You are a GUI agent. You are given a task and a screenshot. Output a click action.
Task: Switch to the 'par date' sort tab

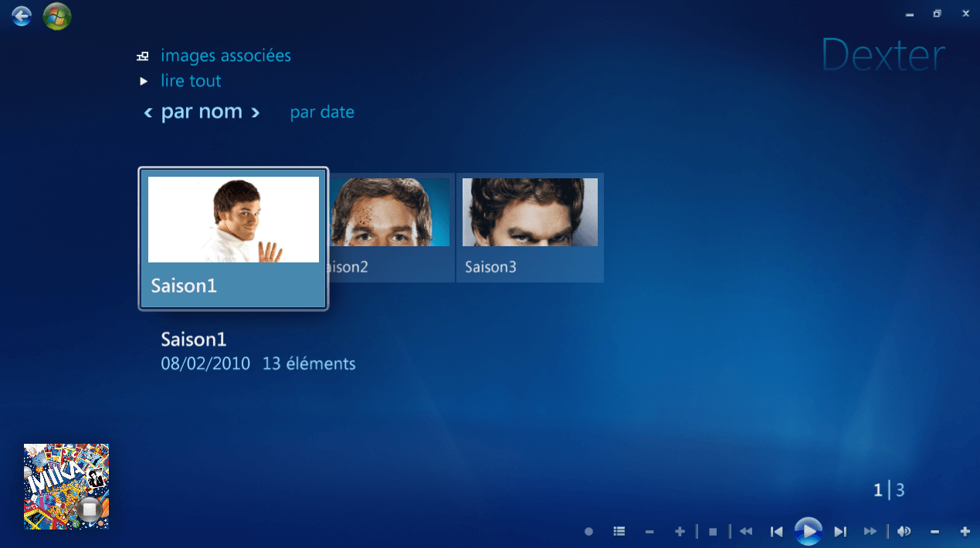pyautogui.click(x=322, y=113)
